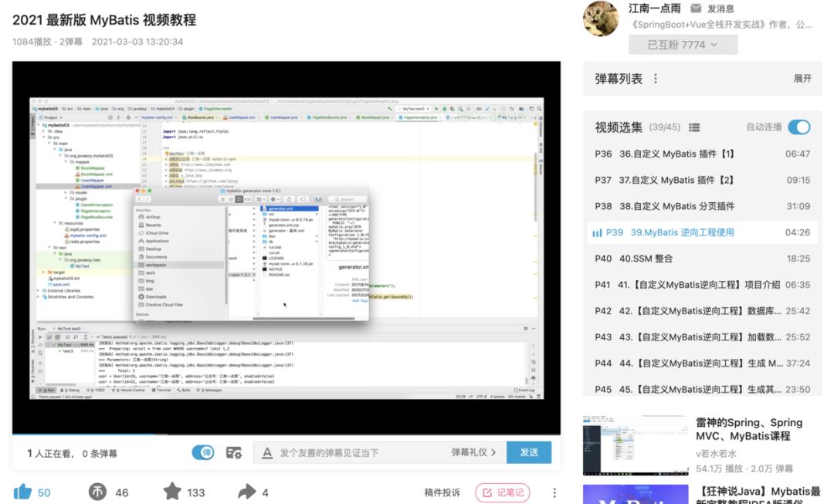Screen dimensions: 834x504
Task: Click 记笔记 button
Action: coord(503,493)
